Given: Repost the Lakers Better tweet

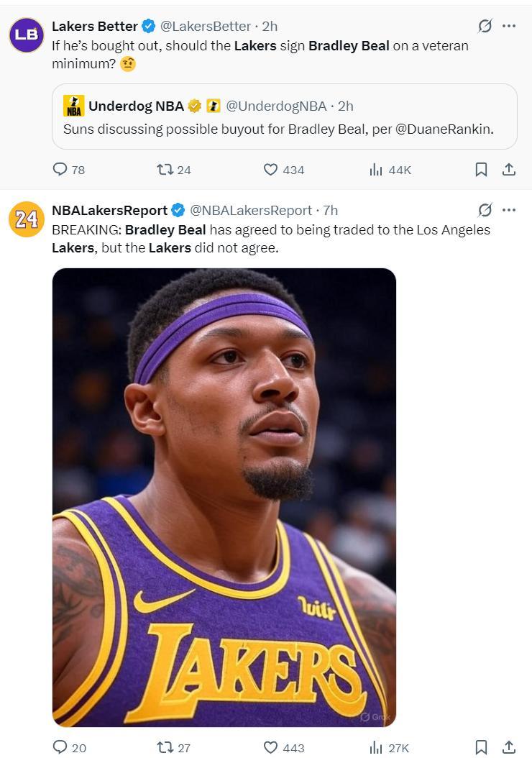Looking at the screenshot, I should coord(165,170).
